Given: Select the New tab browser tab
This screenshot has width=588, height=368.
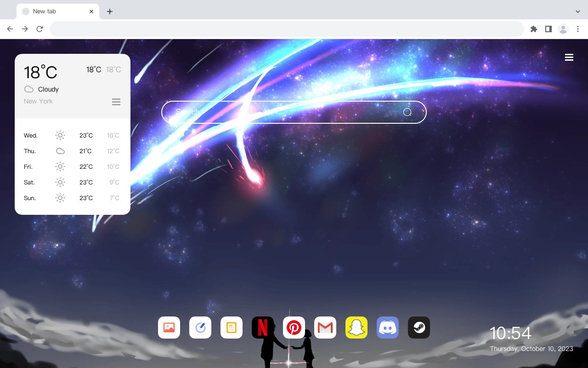Looking at the screenshot, I should pyautogui.click(x=58, y=11).
